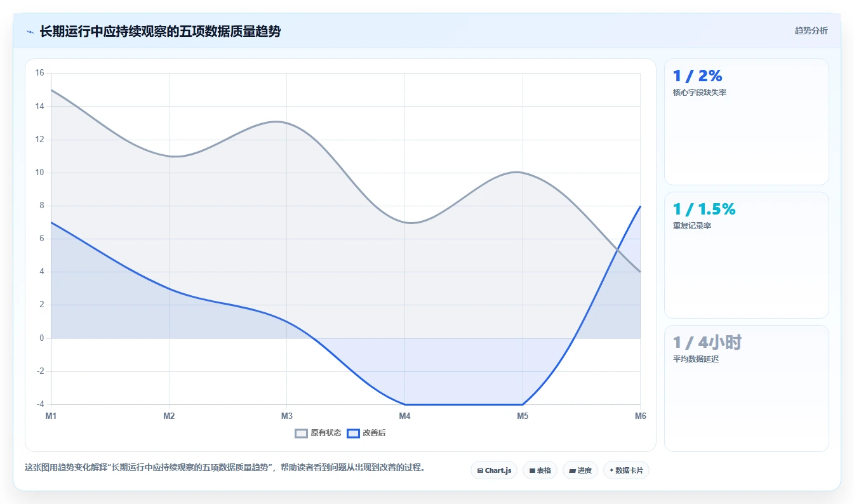The height and width of the screenshot is (504, 854).
Task: Click the M4 x-axis label
Action: 404,416
